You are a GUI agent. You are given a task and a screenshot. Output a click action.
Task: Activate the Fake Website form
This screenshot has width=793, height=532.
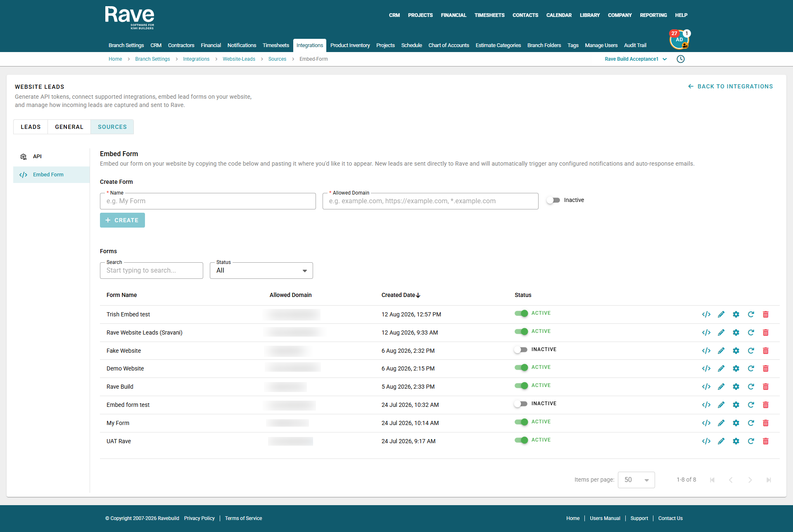[x=521, y=350]
